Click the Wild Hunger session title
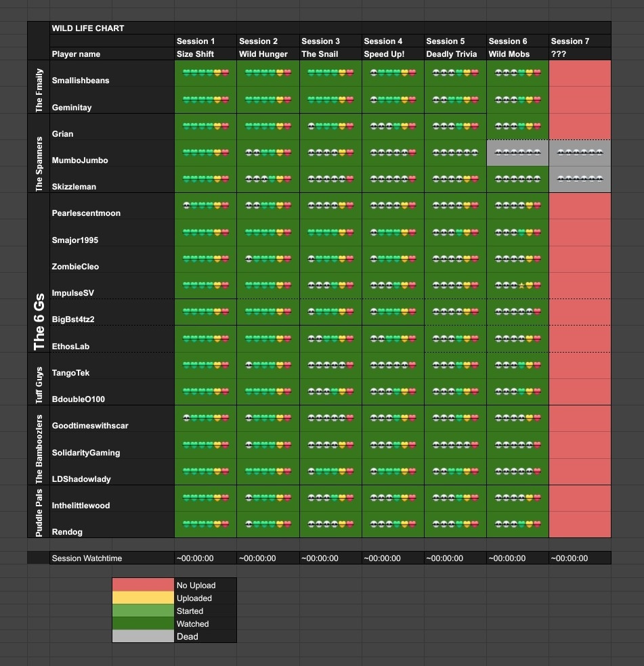Image resolution: width=644 pixels, height=666 pixels. (267, 54)
